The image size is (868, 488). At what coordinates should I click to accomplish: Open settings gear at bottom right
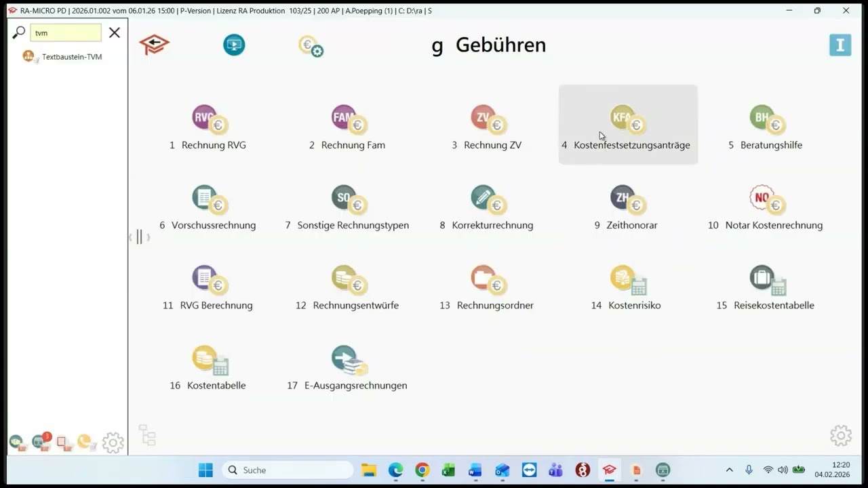click(841, 436)
